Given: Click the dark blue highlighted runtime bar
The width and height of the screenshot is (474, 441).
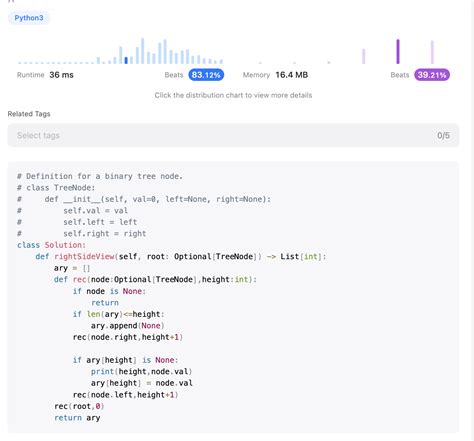Looking at the screenshot, I should pyautogui.click(x=126, y=60).
